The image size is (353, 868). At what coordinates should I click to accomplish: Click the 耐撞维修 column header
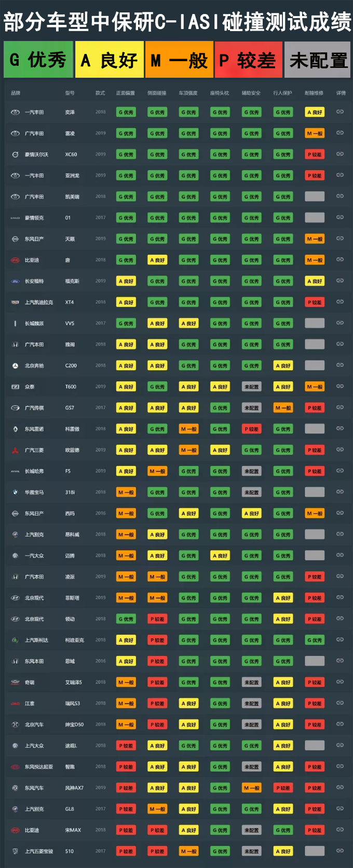[314, 93]
